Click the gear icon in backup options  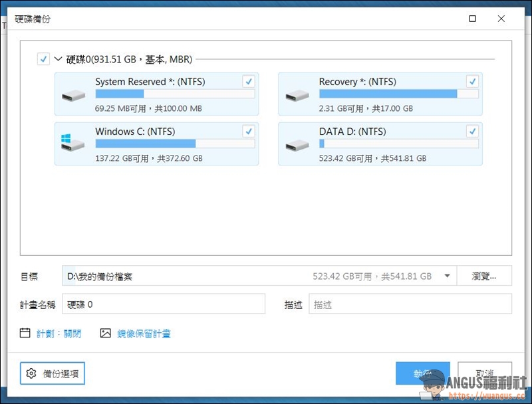coord(31,373)
